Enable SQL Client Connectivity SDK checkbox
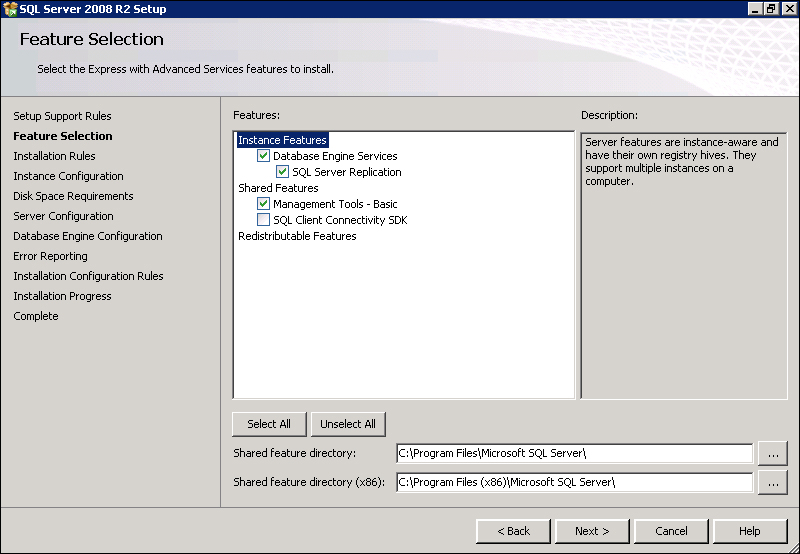 (x=263, y=219)
